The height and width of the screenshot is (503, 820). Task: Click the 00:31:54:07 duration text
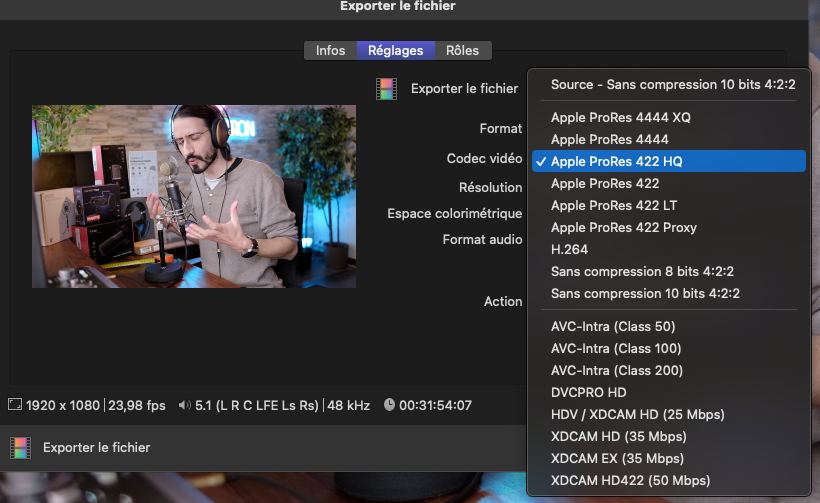point(435,405)
